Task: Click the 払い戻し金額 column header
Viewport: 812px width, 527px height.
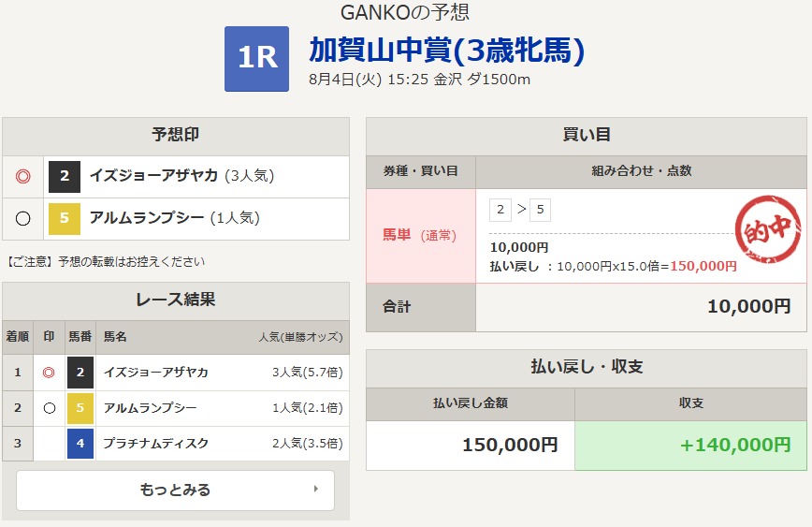Action: tap(471, 403)
